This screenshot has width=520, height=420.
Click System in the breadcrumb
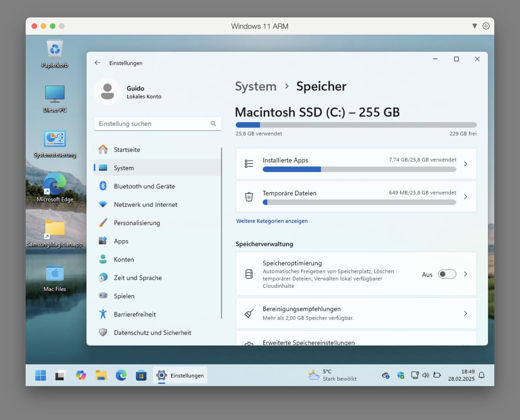pos(256,86)
